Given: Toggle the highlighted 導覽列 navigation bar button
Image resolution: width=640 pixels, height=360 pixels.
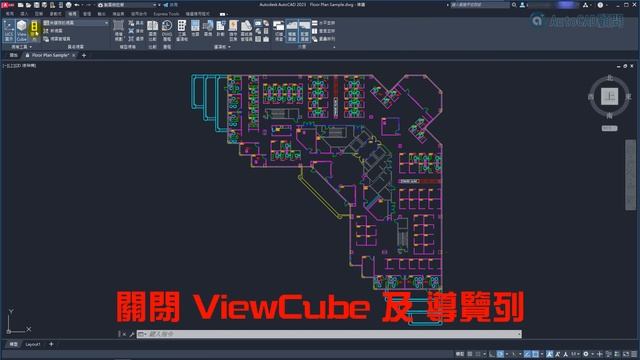Looking at the screenshot, I should 34,31.
